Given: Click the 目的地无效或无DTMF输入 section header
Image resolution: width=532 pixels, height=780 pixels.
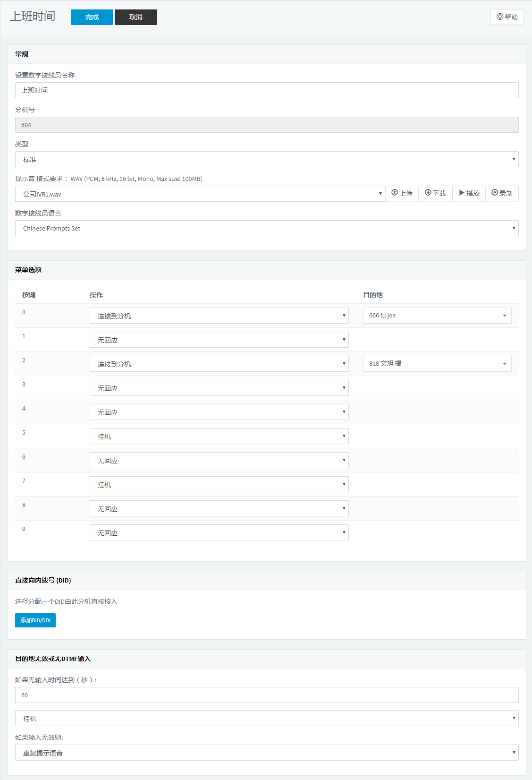Looking at the screenshot, I should 53,659.
